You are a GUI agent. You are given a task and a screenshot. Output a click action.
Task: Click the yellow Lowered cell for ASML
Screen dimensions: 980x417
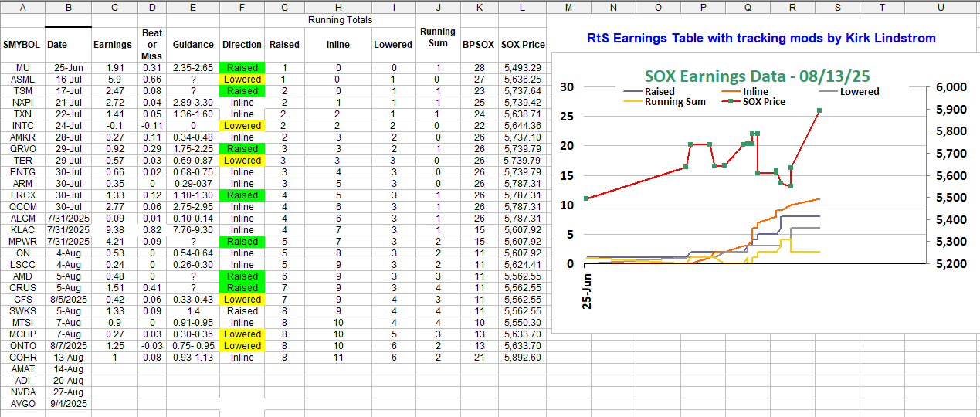[x=242, y=80]
